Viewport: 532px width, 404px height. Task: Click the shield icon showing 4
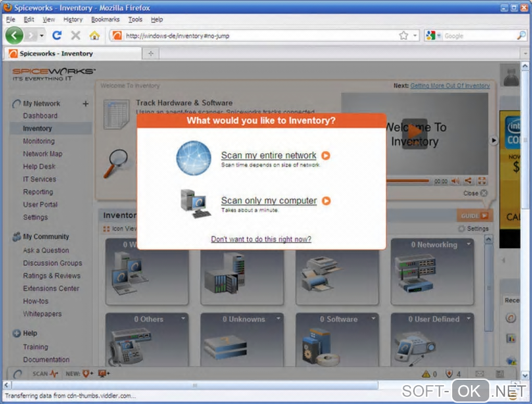pos(449,374)
